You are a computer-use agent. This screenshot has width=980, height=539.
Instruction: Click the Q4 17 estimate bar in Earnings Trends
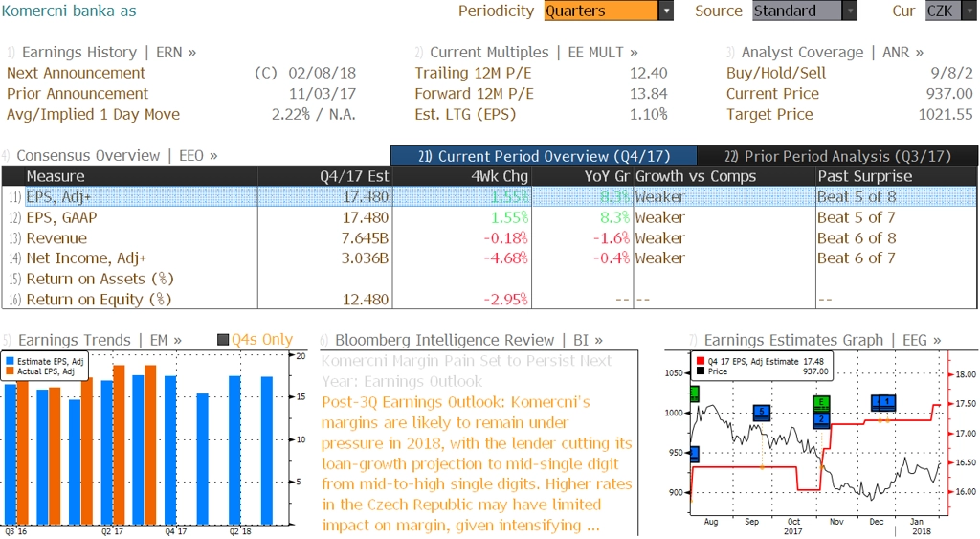click(x=170, y=450)
